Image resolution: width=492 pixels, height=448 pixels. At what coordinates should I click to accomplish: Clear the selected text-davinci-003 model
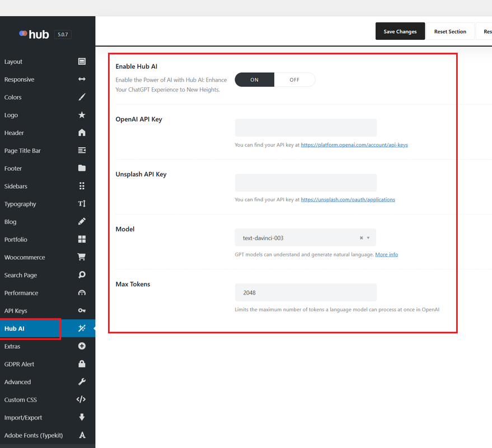pyautogui.click(x=361, y=238)
